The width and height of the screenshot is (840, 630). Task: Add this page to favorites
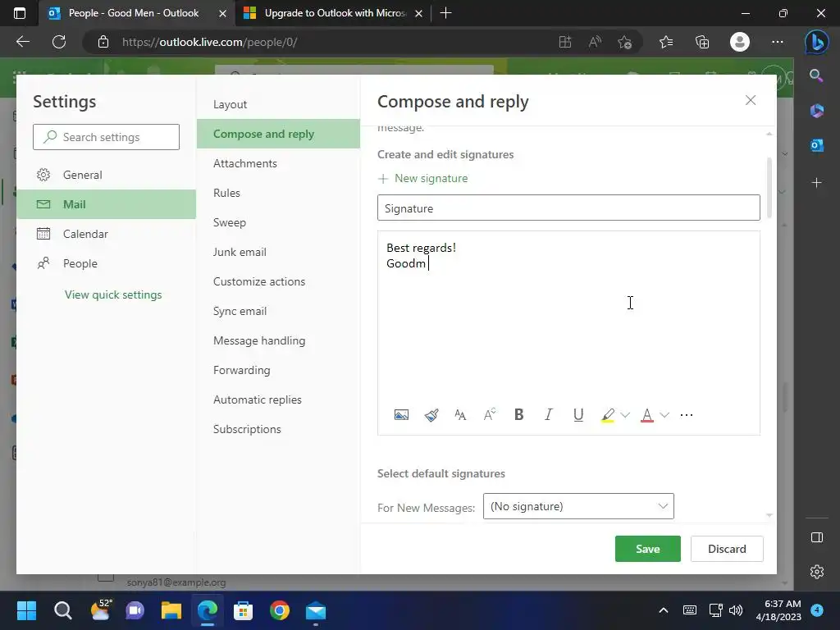click(624, 42)
